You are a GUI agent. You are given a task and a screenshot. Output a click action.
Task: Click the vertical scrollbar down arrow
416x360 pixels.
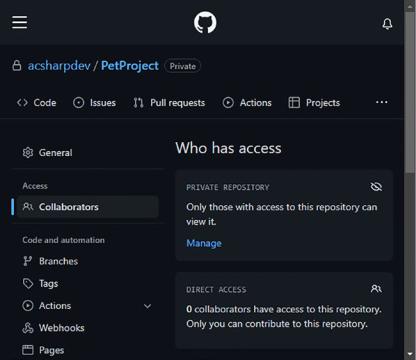[x=410, y=354]
